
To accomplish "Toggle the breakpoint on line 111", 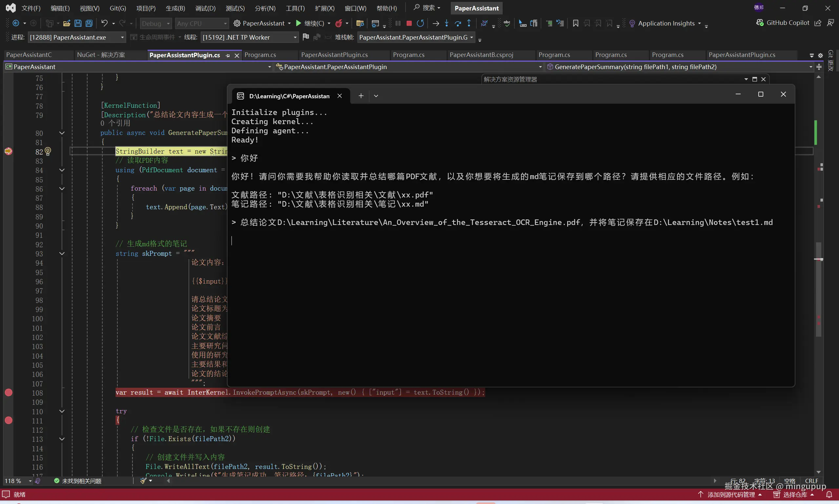I will click(9, 420).
